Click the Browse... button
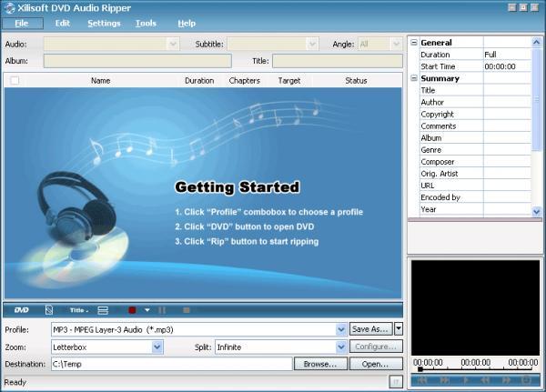Viewport: 546px width, 392px height. [x=320, y=364]
